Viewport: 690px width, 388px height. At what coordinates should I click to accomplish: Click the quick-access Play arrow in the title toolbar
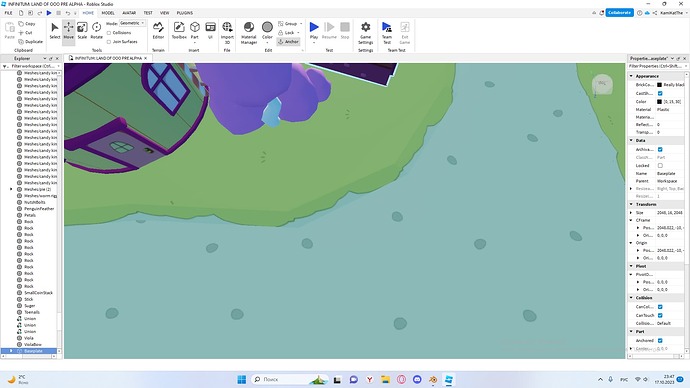(49, 13)
